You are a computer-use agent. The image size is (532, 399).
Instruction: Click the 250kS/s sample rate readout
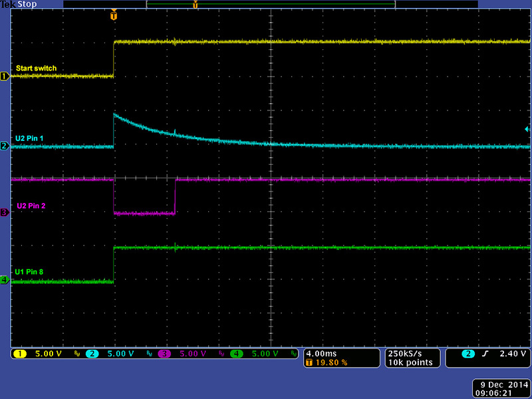[x=405, y=354]
